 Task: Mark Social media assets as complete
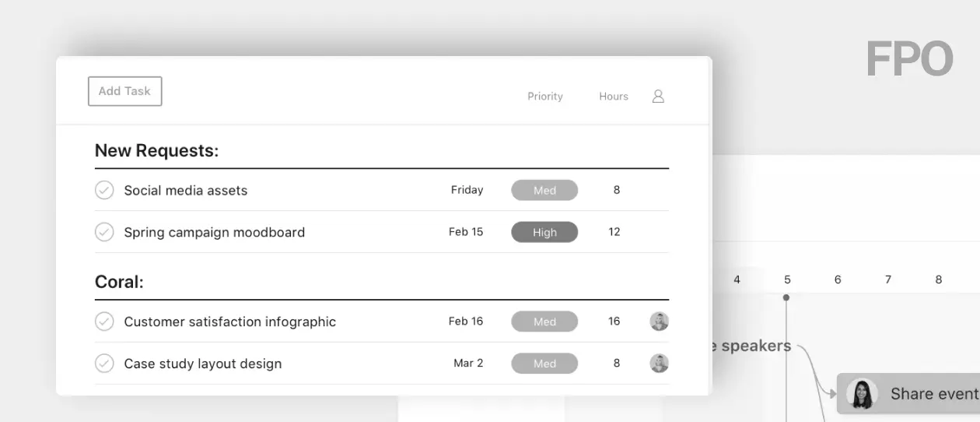pos(104,190)
